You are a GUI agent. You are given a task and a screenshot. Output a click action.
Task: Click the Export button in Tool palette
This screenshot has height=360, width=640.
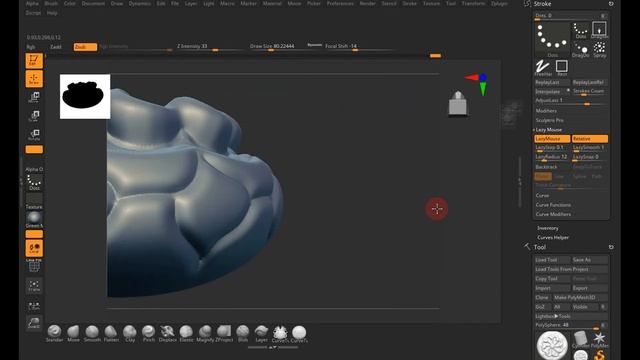[589, 288]
